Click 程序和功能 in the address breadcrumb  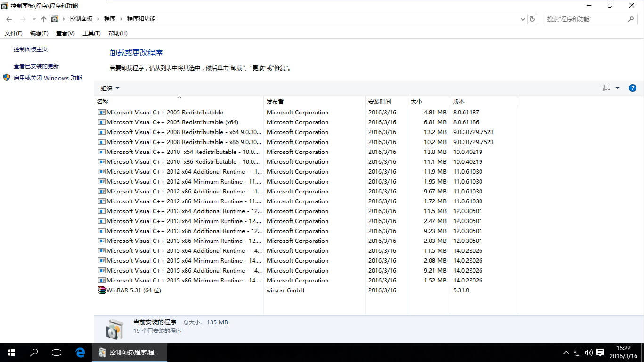(141, 19)
